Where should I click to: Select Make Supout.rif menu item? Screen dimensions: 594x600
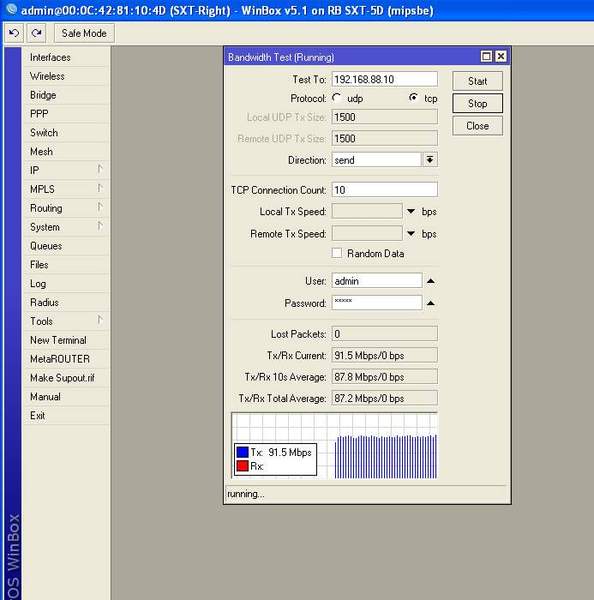[x=67, y=378]
